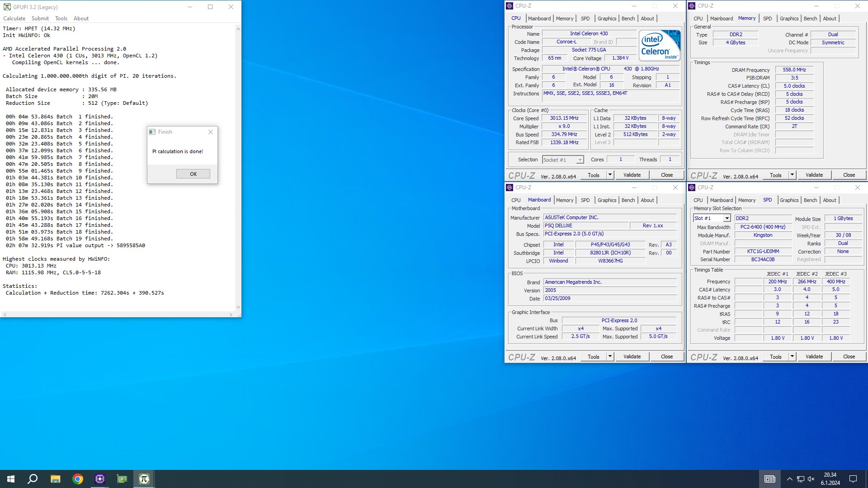The width and height of the screenshot is (868, 488).
Task: Click motherboard model P5Q DELUXE
Action: [x=586, y=225]
